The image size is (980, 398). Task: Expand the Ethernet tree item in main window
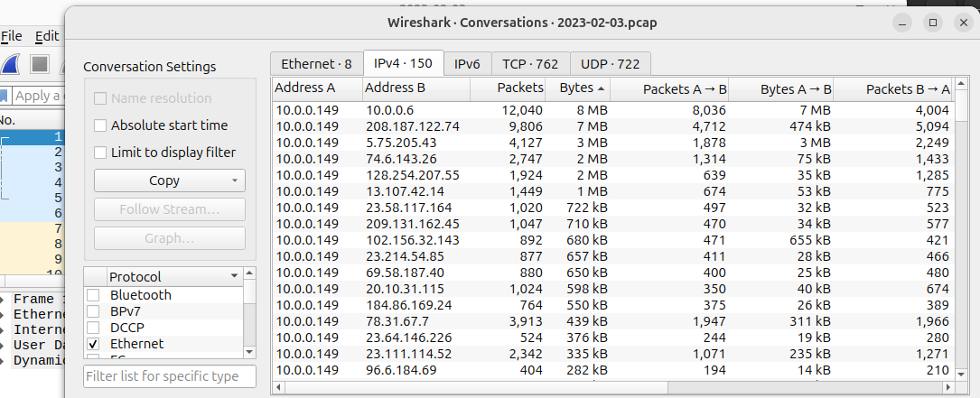[3, 314]
